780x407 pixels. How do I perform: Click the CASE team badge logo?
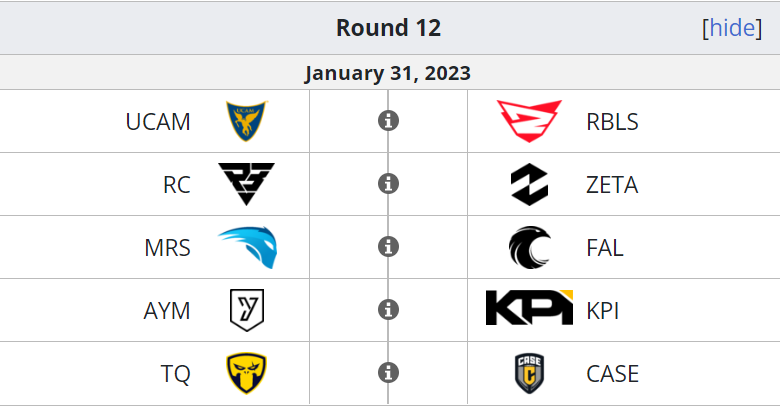coord(529,373)
